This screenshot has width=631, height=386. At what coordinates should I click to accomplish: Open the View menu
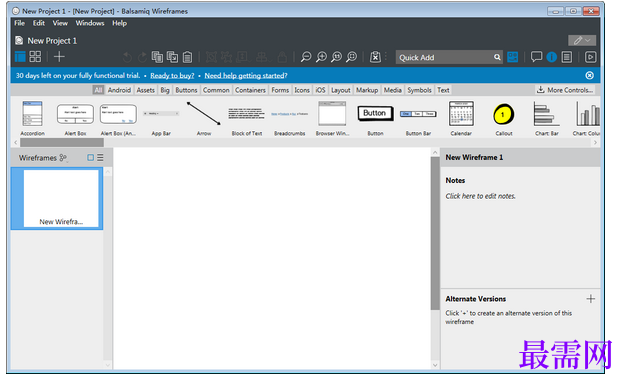tap(60, 23)
